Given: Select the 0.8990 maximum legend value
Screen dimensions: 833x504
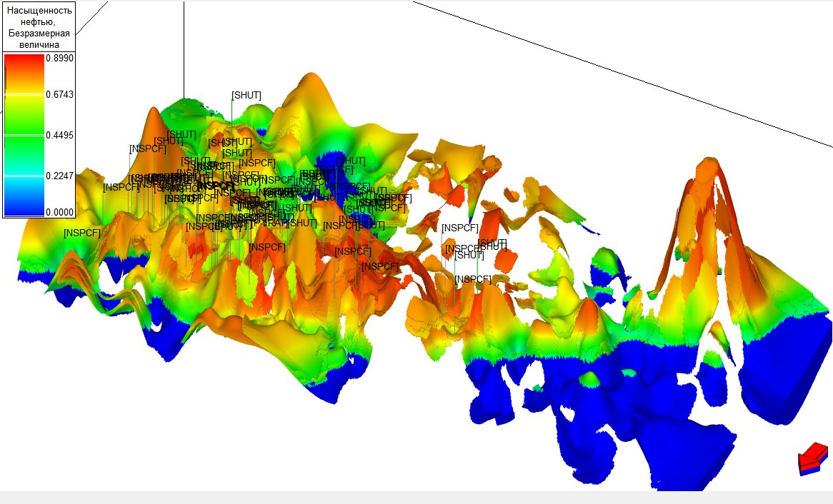Looking at the screenshot, I should [x=60, y=58].
